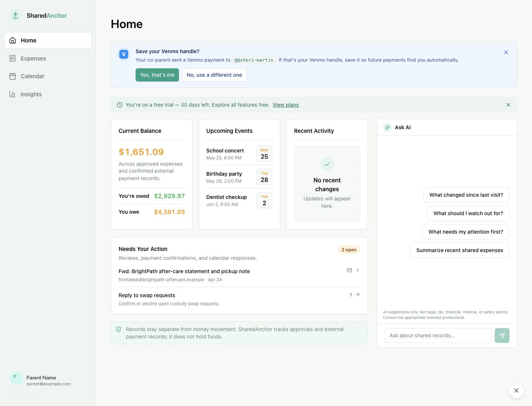Ask What should I watch out for?
This screenshot has height=406, width=532.
(468, 213)
